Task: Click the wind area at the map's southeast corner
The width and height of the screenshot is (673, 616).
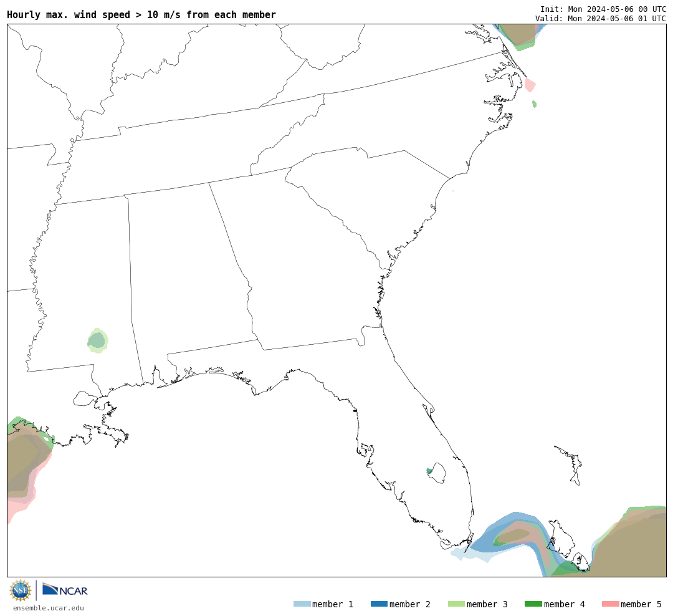Action: tap(631, 544)
